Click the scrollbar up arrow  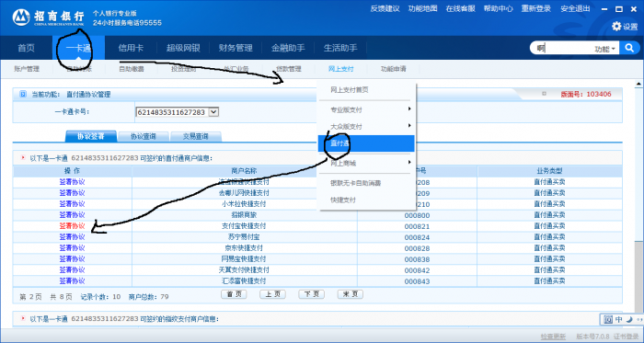point(639,84)
